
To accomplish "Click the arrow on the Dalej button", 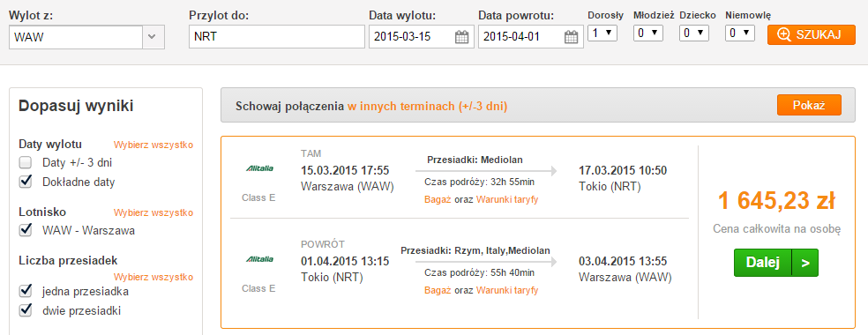I will click(x=805, y=263).
